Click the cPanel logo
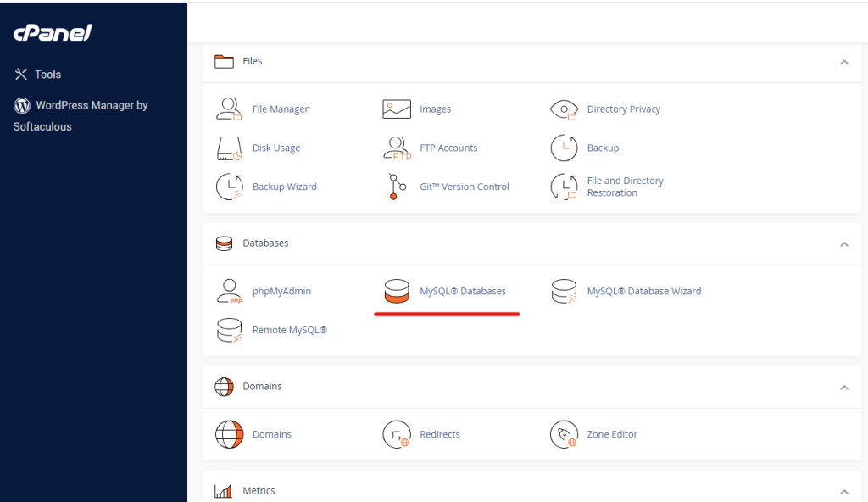The image size is (868, 502). click(x=53, y=33)
